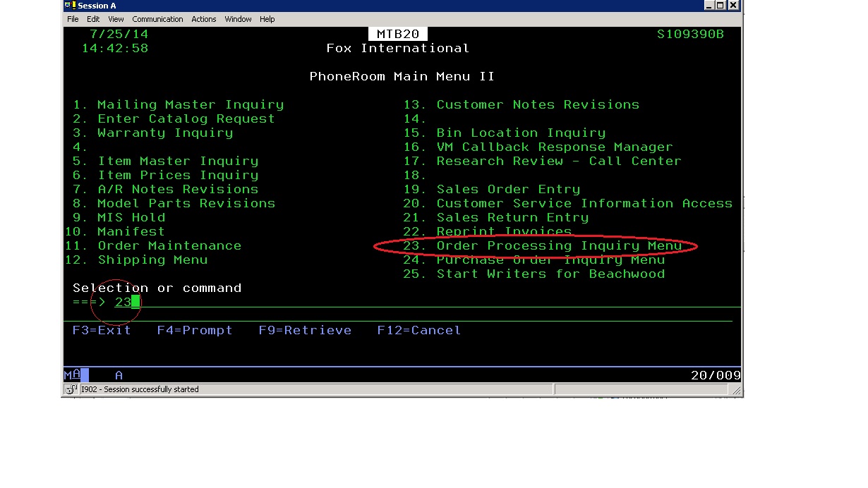Open the File menu
This screenshot has width=868, height=488.
(x=73, y=19)
